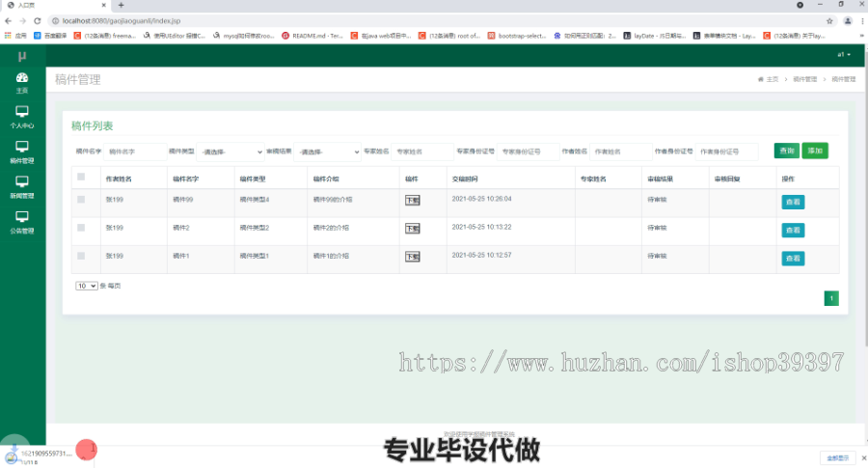
Task: Focus the 专家身份证号 search field
Action: [529, 151]
